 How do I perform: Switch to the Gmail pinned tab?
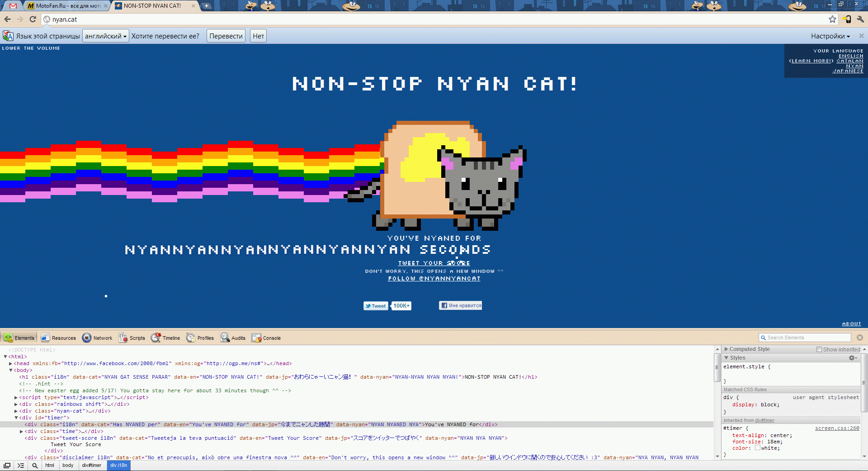click(13, 6)
